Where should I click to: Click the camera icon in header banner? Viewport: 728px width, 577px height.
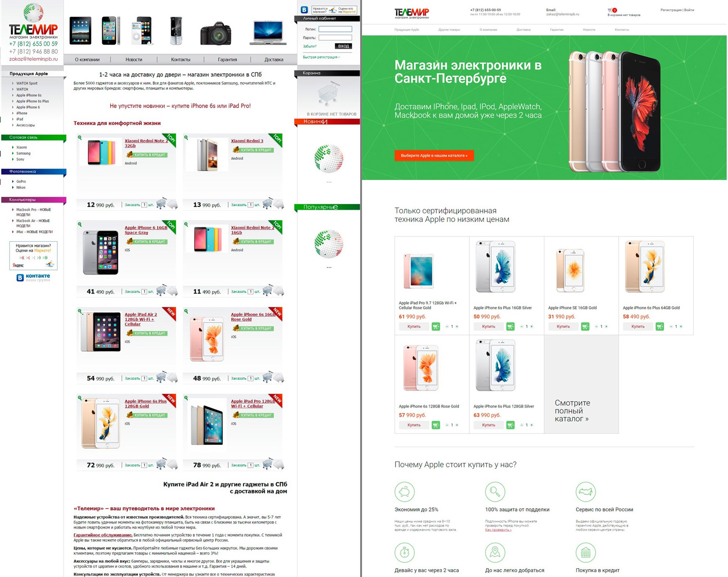point(216,33)
